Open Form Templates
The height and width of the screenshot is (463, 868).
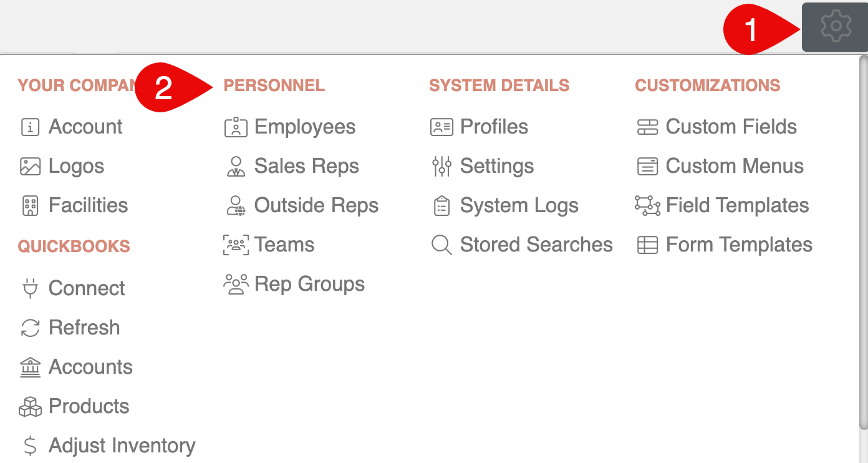pyautogui.click(x=739, y=245)
